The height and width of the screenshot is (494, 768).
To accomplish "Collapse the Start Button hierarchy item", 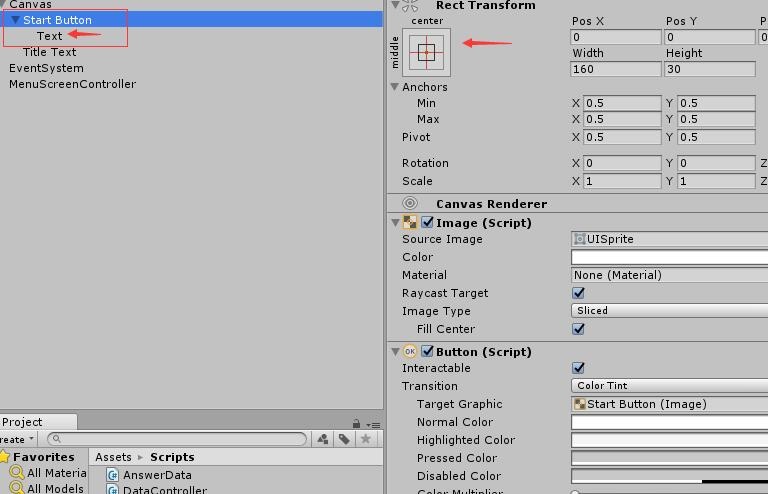I will [15, 20].
